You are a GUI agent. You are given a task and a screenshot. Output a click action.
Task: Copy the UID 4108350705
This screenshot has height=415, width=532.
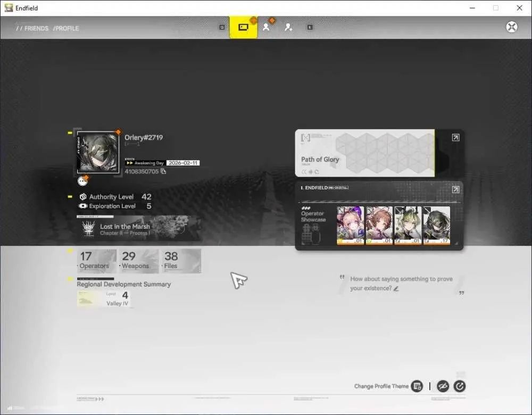point(163,171)
